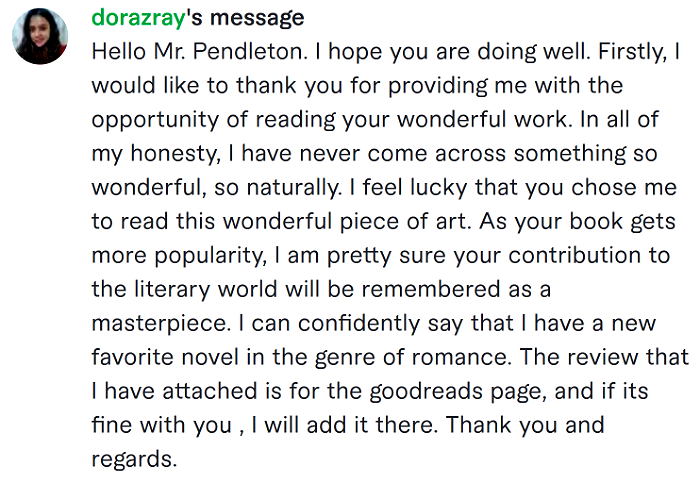
Task: Click the word "attached" in the message
Action: [210, 391]
